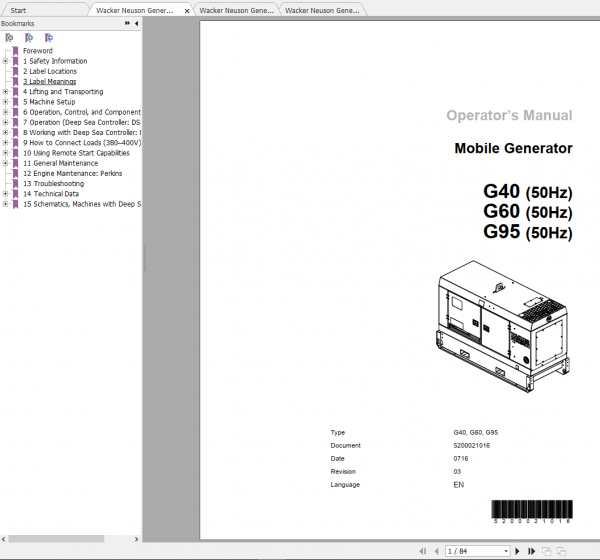Open bookmark 10 Using Remote Start Capabilities
Viewport: 600px width, 560px height.
click(x=76, y=153)
